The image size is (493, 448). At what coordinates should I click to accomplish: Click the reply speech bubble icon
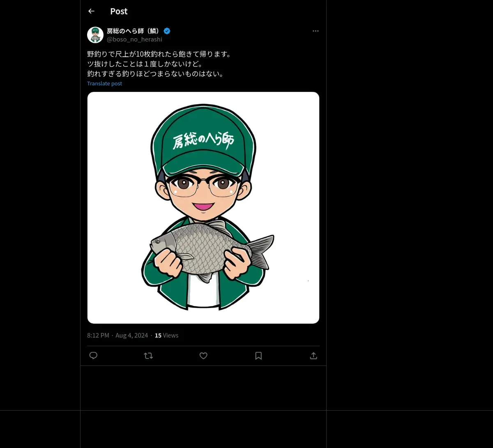coord(93,356)
